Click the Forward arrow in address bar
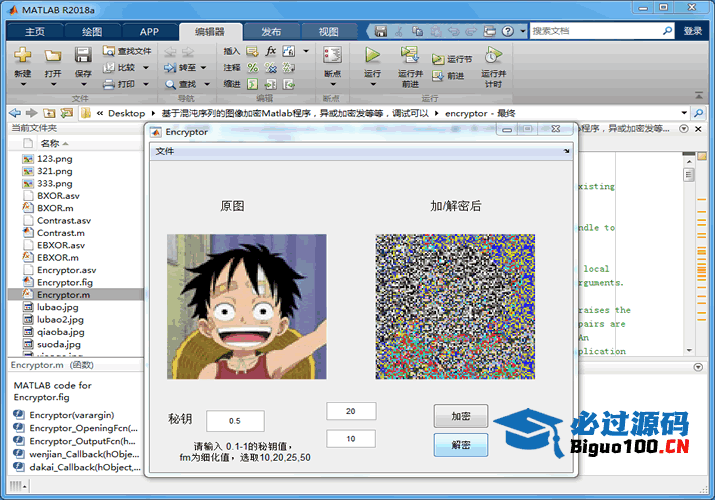Image resolution: width=715 pixels, height=500 pixels. click(x=31, y=113)
